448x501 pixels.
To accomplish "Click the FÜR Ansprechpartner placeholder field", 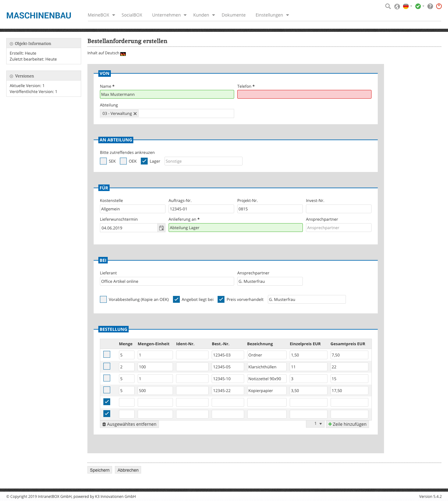I will click(339, 228).
